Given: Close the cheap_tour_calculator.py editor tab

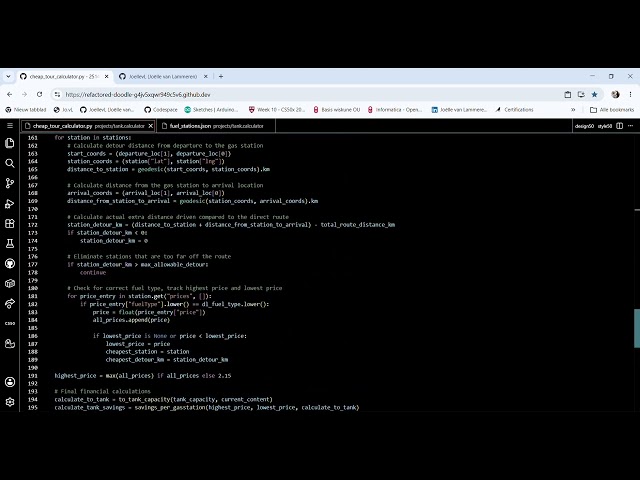Looking at the screenshot, I should coord(151,126).
